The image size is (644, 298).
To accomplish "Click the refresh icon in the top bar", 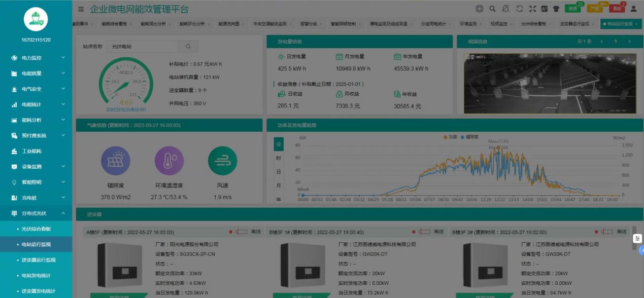I will [x=519, y=9].
